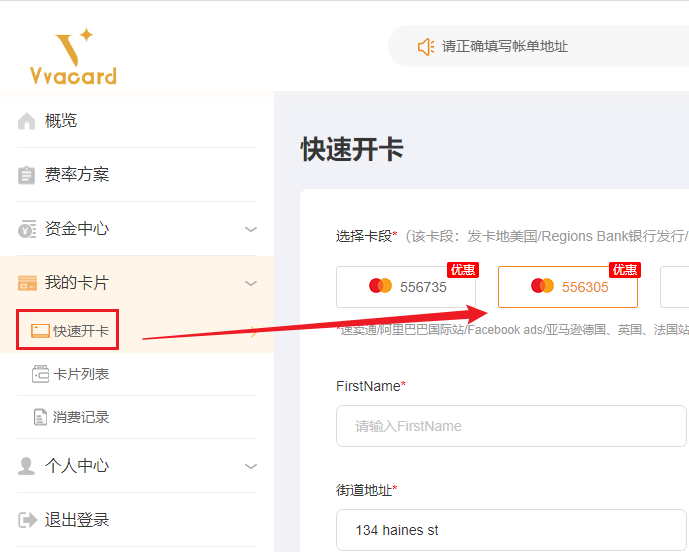Click the announcement 请正确填写帐单地址
689x552 pixels.
click(505, 46)
